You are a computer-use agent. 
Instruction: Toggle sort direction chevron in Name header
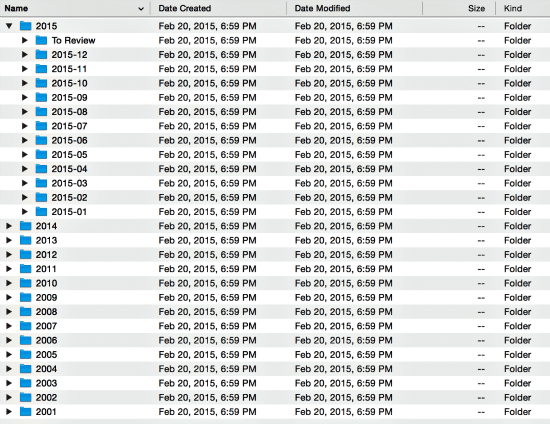pyautogui.click(x=141, y=9)
